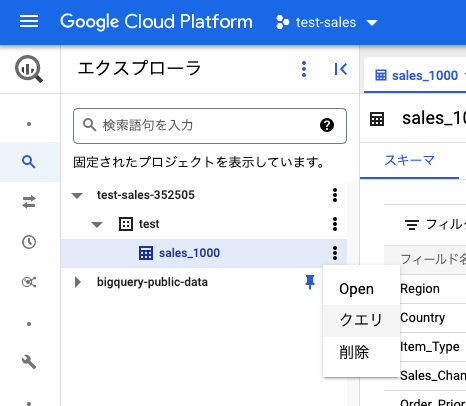Open the hamburger navigation menu
The image size is (466, 406).
point(29,22)
